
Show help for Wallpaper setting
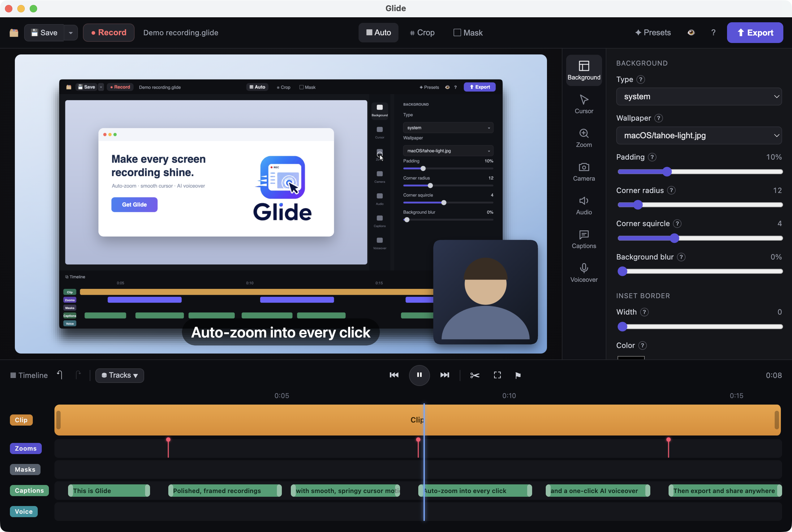click(659, 118)
